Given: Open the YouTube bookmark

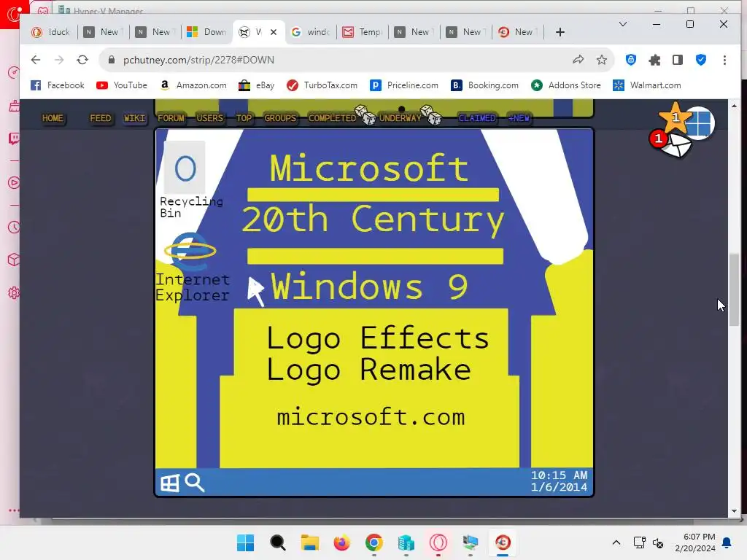Looking at the screenshot, I should [x=122, y=85].
